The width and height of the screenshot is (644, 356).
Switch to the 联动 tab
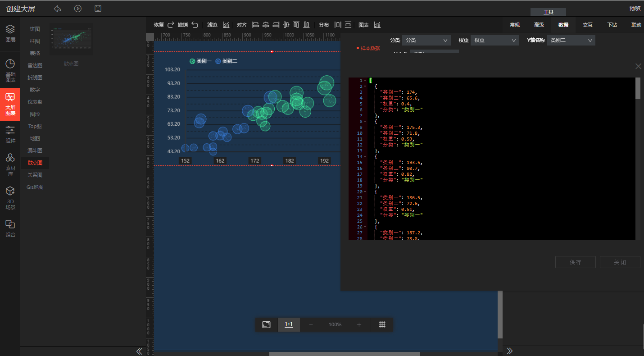tap(636, 25)
